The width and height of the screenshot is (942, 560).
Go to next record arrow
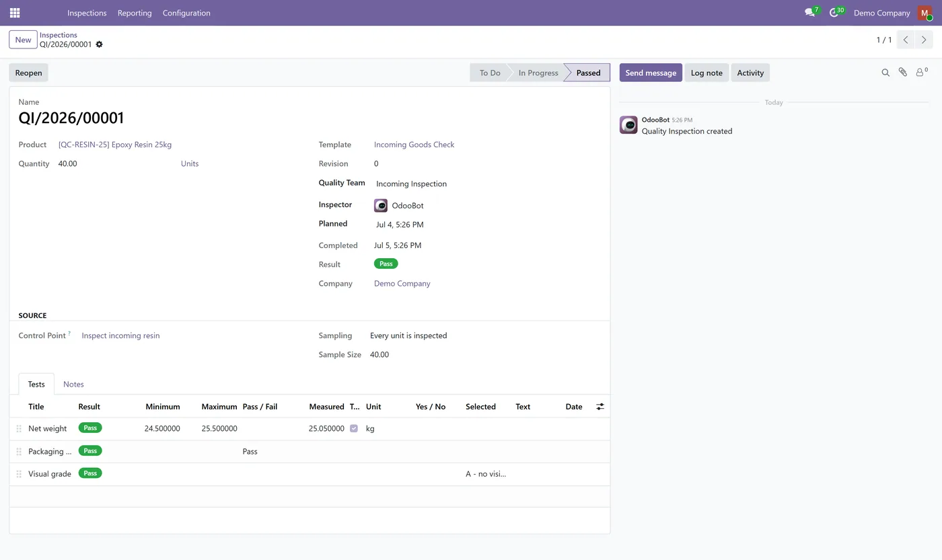point(925,40)
